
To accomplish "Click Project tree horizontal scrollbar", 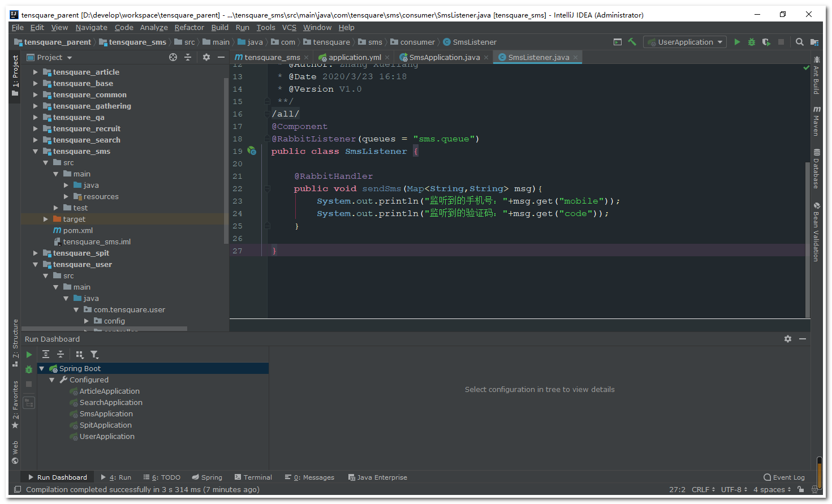I will [104, 329].
